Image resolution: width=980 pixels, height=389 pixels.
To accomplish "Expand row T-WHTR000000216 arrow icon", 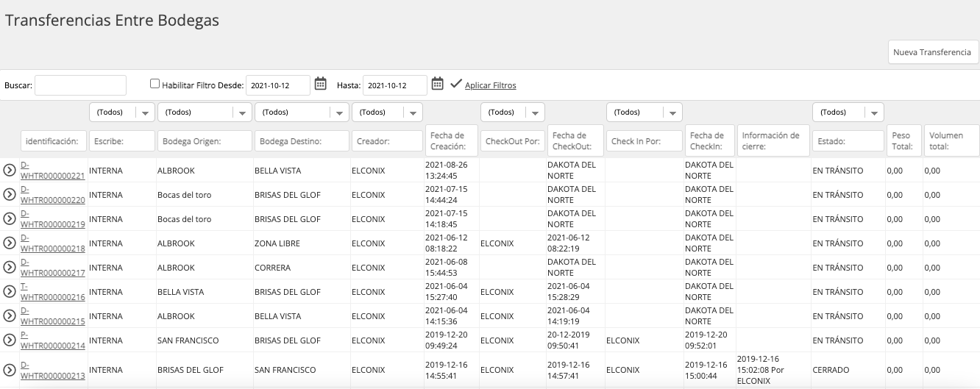I will (x=10, y=292).
